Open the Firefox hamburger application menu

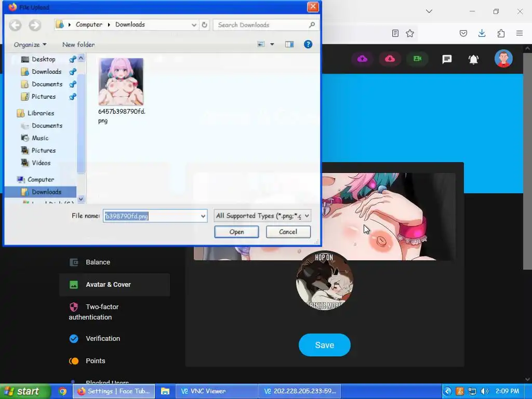520,33
